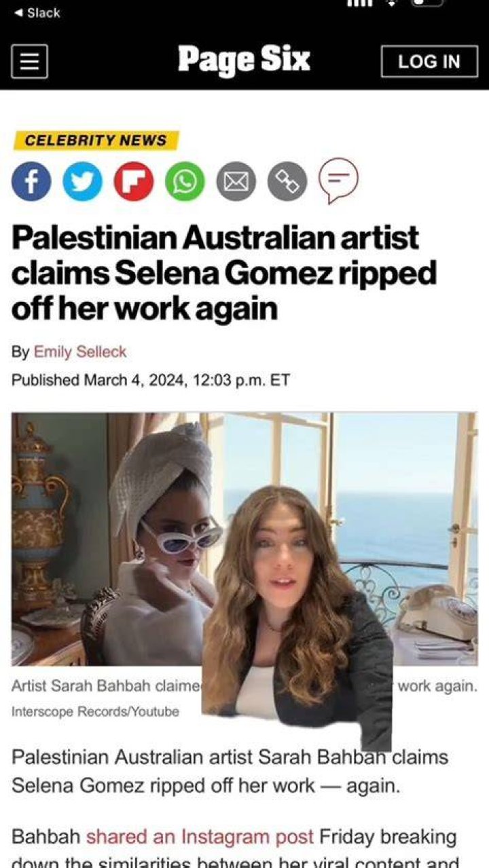This screenshot has height=868, width=489.
Task: Tap the LOG IN button
Action: tap(429, 62)
